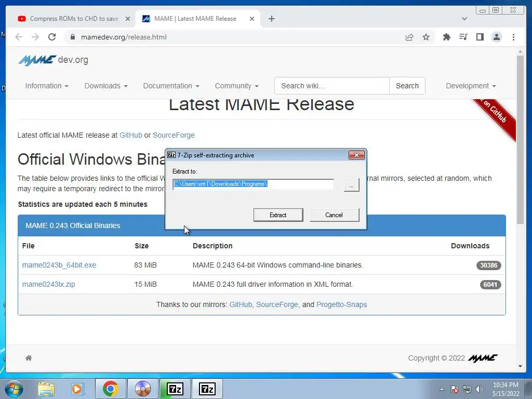
Task: Click the page vertical scrollbar thumb
Action: (x=520, y=139)
